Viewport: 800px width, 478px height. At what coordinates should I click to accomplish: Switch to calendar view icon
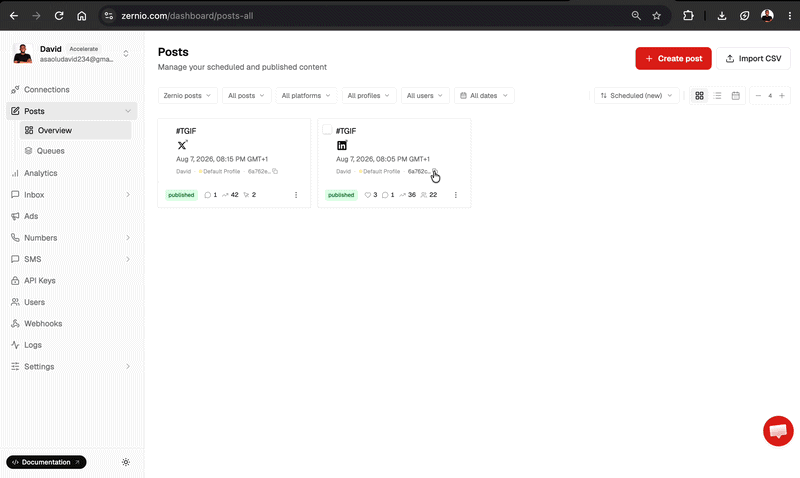pyautogui.click(x=736, y=95)
